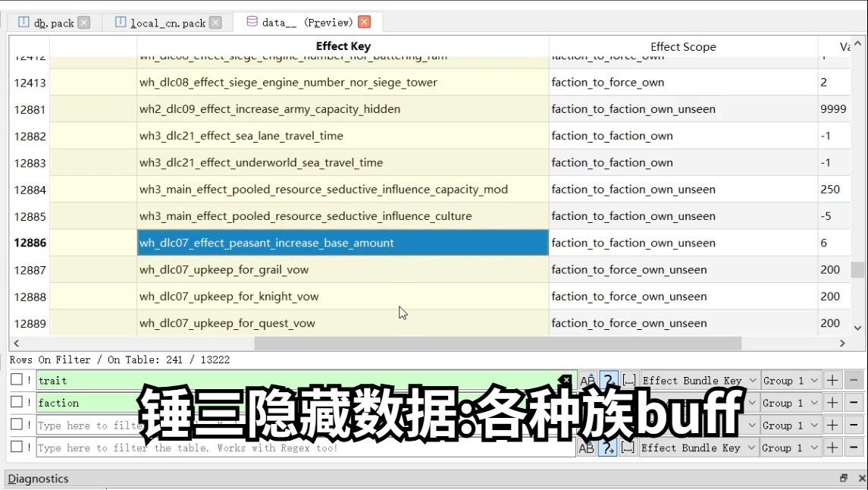Add a filter with plus on bottom row

832,448
